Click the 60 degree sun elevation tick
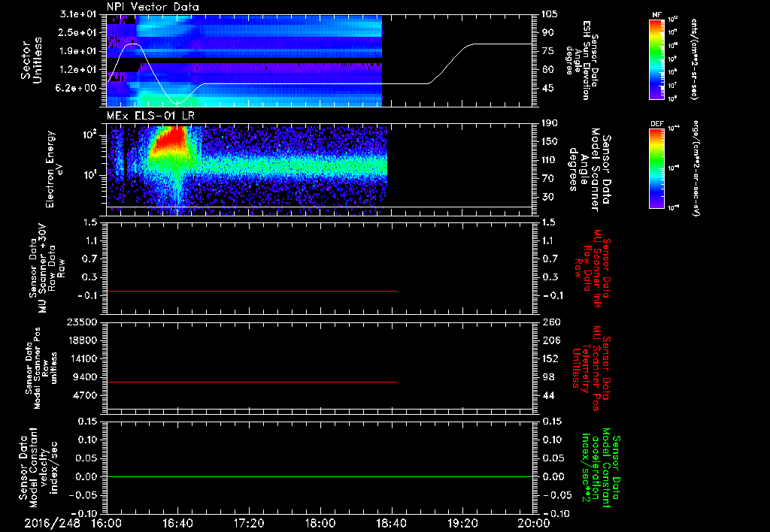Image resolution: width=770 pixels, height=532 pixels. pos(547,69)
